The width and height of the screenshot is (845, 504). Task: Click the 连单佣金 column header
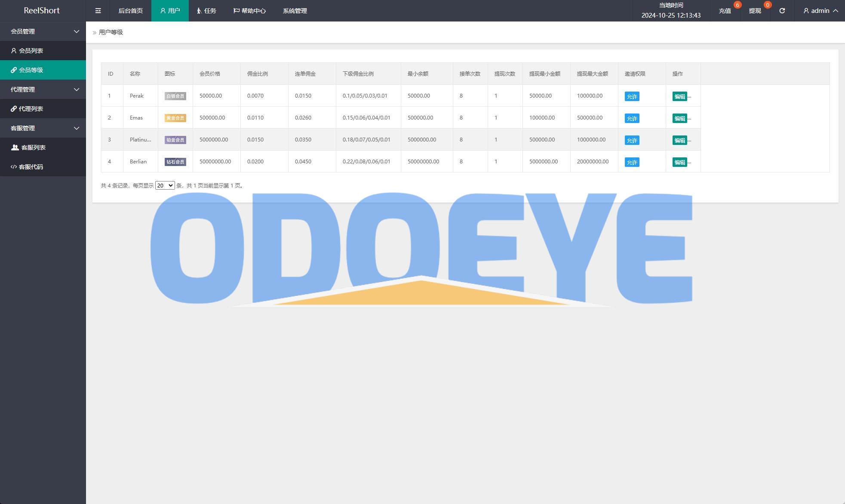[x=312, y=74]
